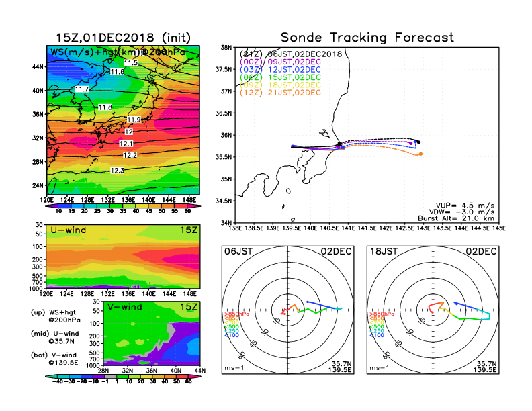Select the black '(21Z) 06JST,02DEC2018' legend entry
Screen dimensions: 532x411
[291, 54]
